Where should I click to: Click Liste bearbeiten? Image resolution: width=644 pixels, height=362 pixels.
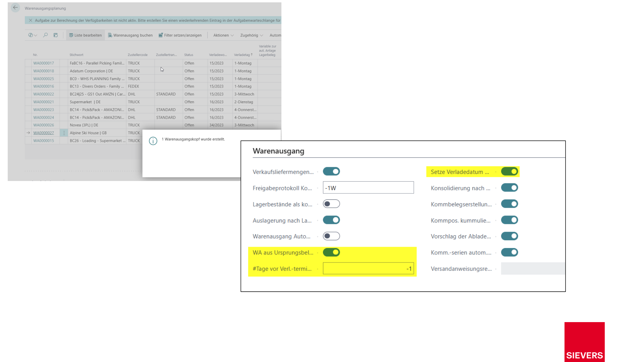pyautogui.click(x=86, y=35)
